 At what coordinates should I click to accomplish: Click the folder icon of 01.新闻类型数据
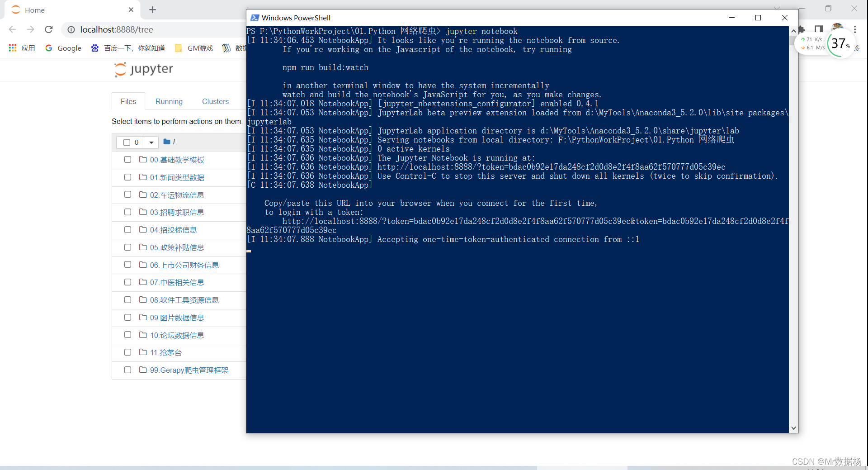tap(143, 177)
